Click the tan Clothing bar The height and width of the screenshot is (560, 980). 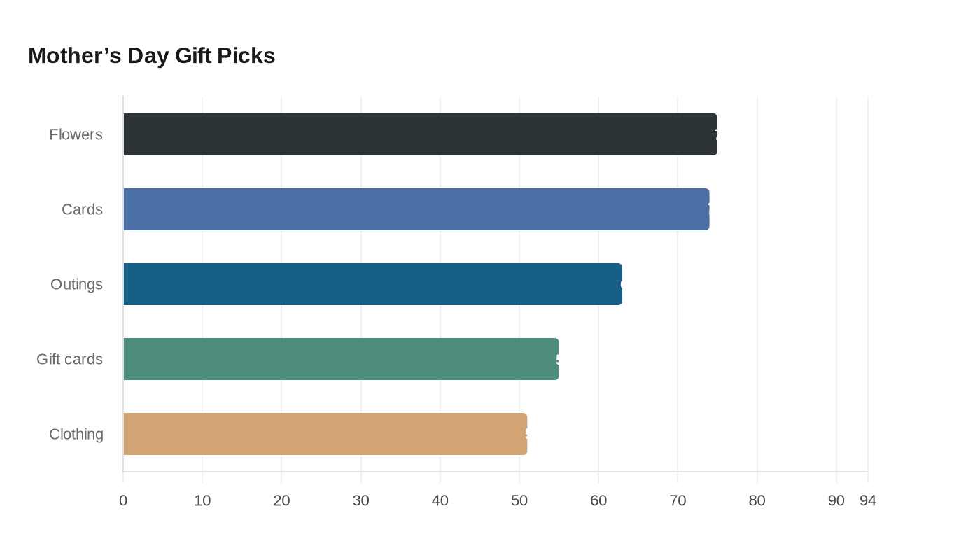tap(325, 434)
